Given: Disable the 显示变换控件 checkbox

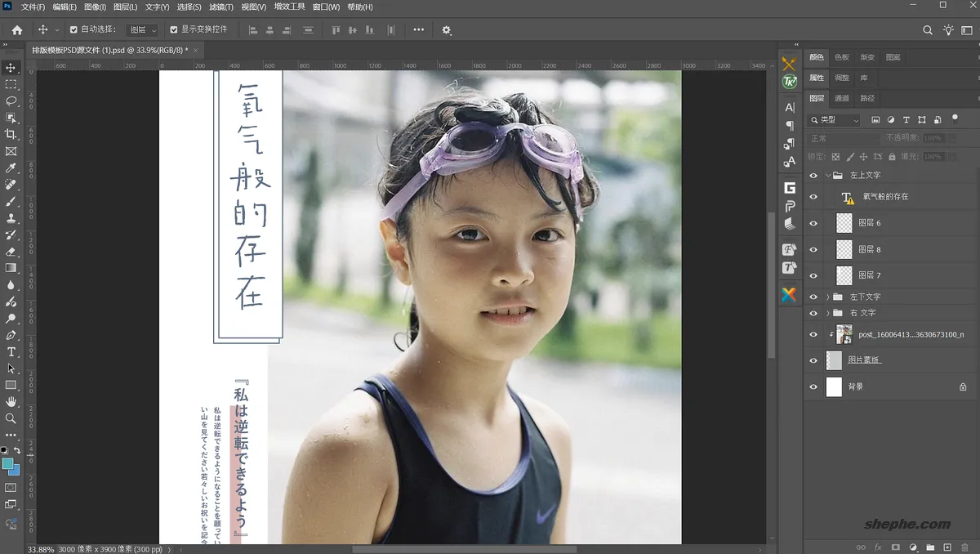Looking at the screenshot, I should tap(175, 29).
